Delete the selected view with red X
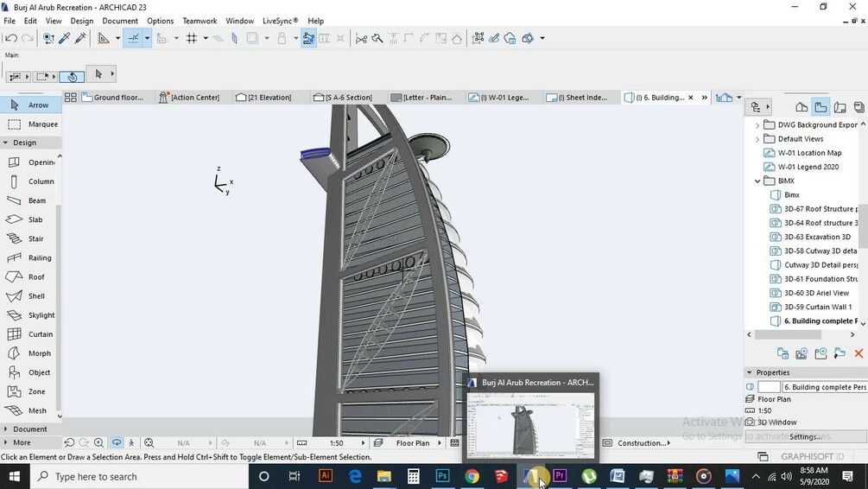The height and width of the screenshot is (489, 868). pos(858,353)
